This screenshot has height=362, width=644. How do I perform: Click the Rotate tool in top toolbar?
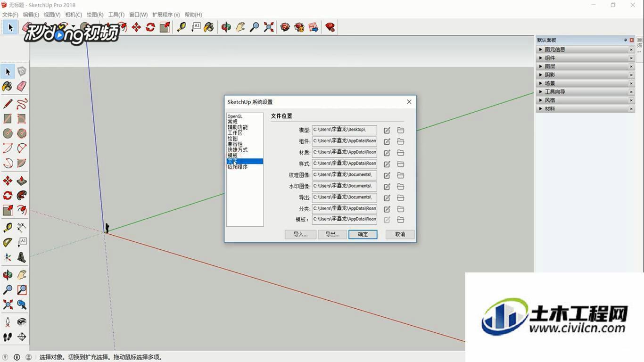(150, 27)
